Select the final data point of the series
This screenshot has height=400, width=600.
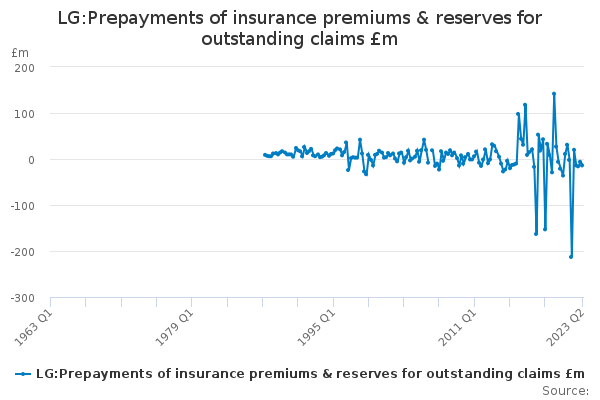(x=581, y=165)
